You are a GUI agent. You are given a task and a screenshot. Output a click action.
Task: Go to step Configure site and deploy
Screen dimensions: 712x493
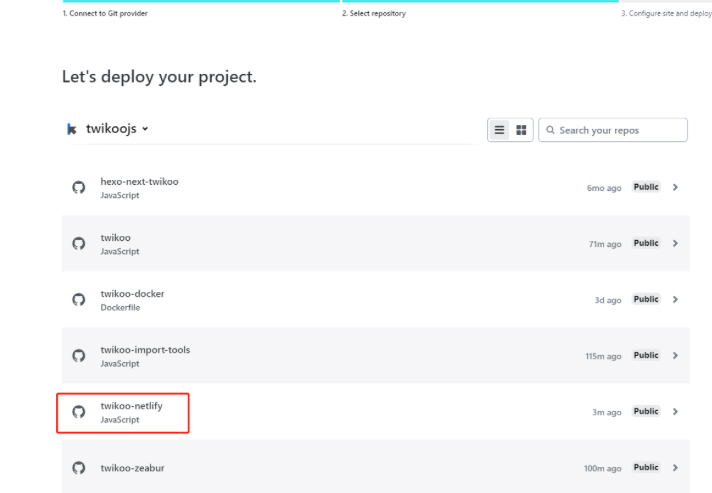click(x=666, y=14)
